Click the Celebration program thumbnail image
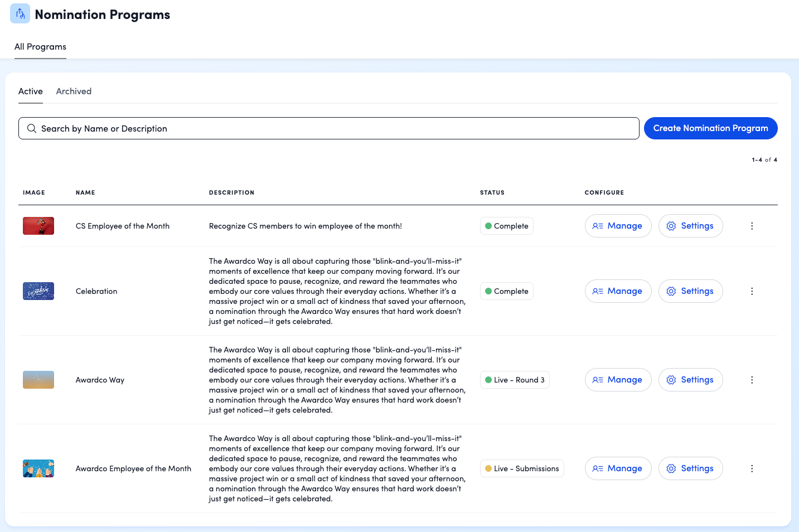This screenshot has height=532, width=799. (38, 291)
